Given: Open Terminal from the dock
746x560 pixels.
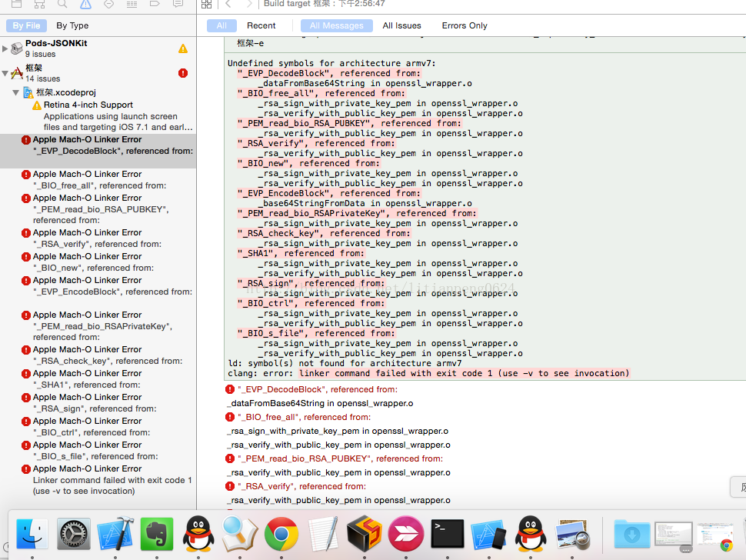Looking at the screenshot, I should (448, 534).
